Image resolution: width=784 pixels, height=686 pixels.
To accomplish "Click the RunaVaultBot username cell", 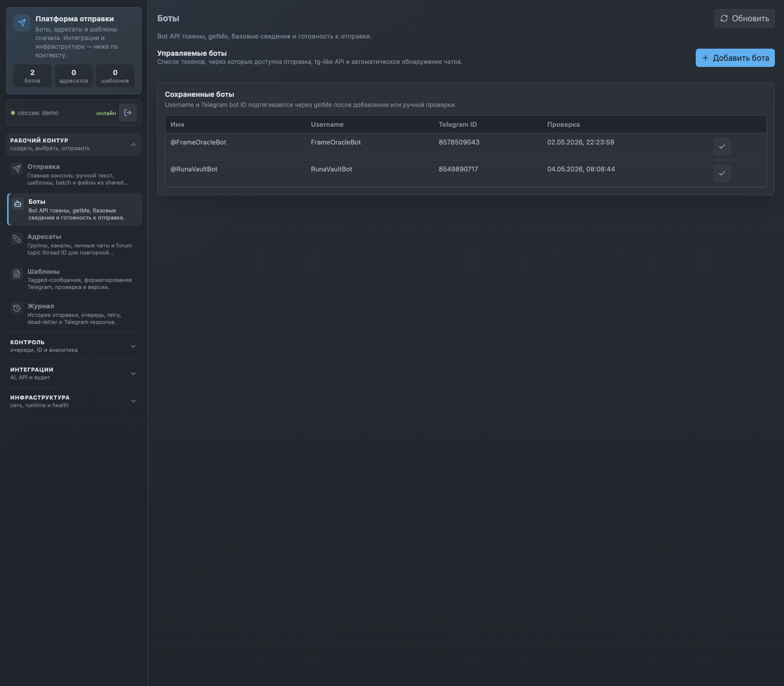I will coord(331,169).
